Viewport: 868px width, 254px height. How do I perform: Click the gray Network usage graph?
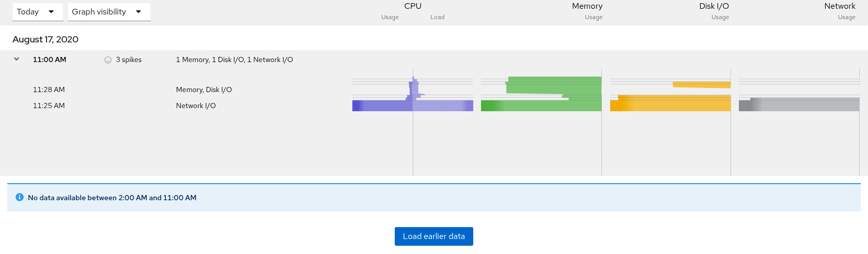tap(799, 104)
